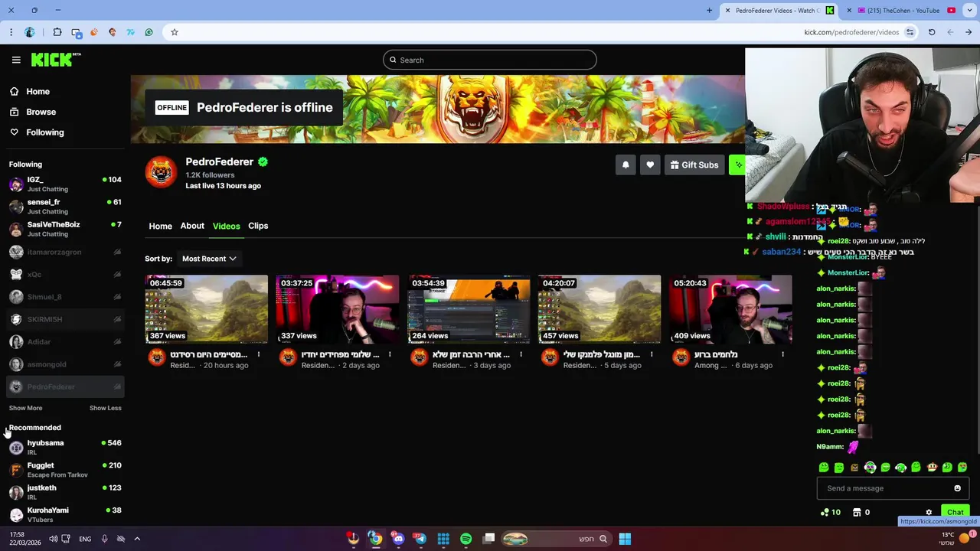
Task: Open Telegram from the taskbar
Action: (420, 539)
